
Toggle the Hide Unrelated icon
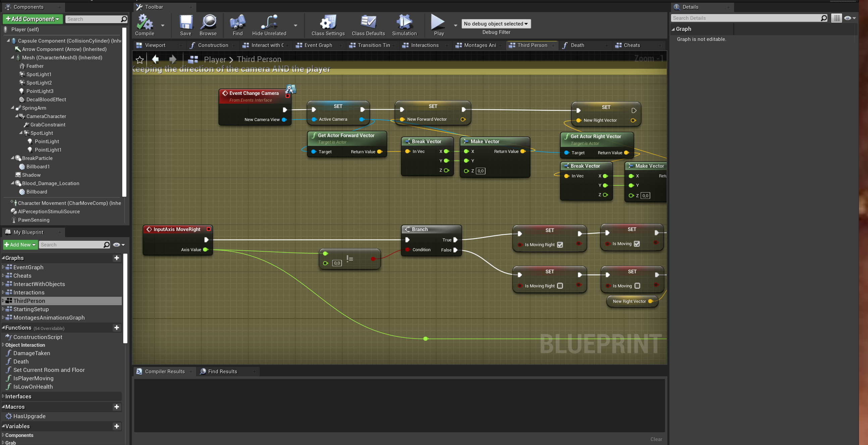click(x=269, y=22)
